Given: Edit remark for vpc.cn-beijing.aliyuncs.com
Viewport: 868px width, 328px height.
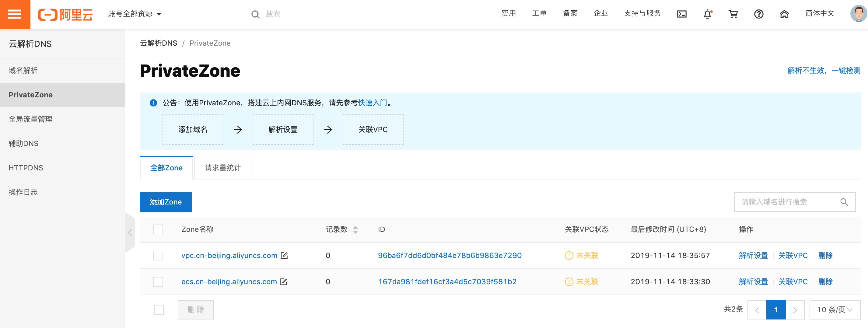Looking at the screenshot, I should click(284, 256).
